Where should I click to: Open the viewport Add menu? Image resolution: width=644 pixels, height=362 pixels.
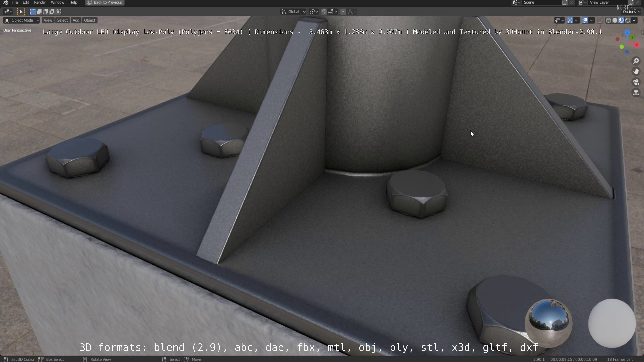(76, 20)
